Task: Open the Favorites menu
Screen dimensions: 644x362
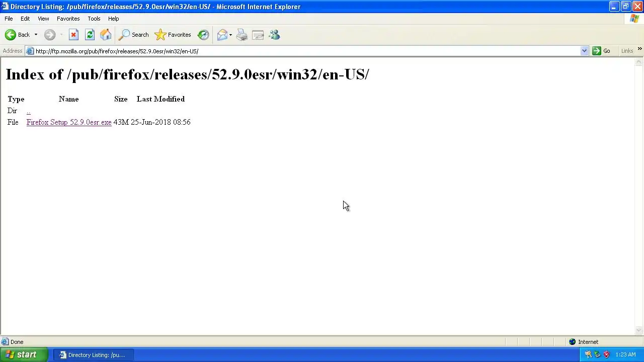Action: [x=68, y=19]
